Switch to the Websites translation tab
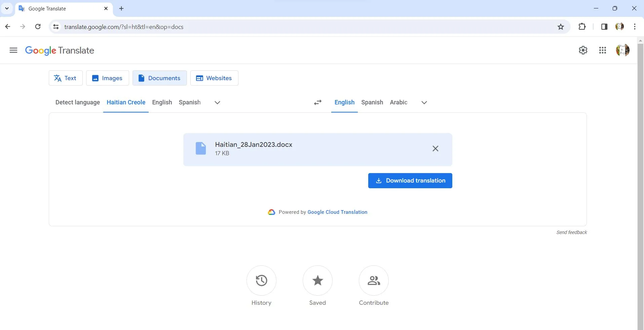This screenshot has width=644, height=330. click(214, 78)
